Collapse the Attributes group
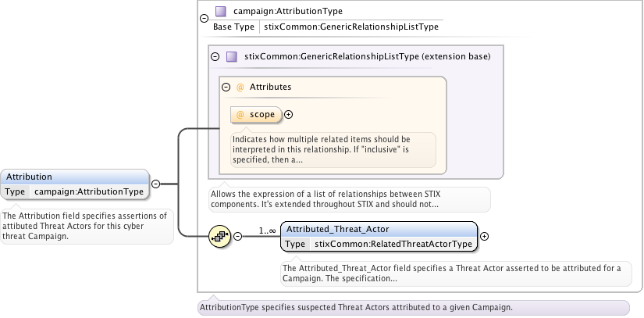 coord(226,88)
